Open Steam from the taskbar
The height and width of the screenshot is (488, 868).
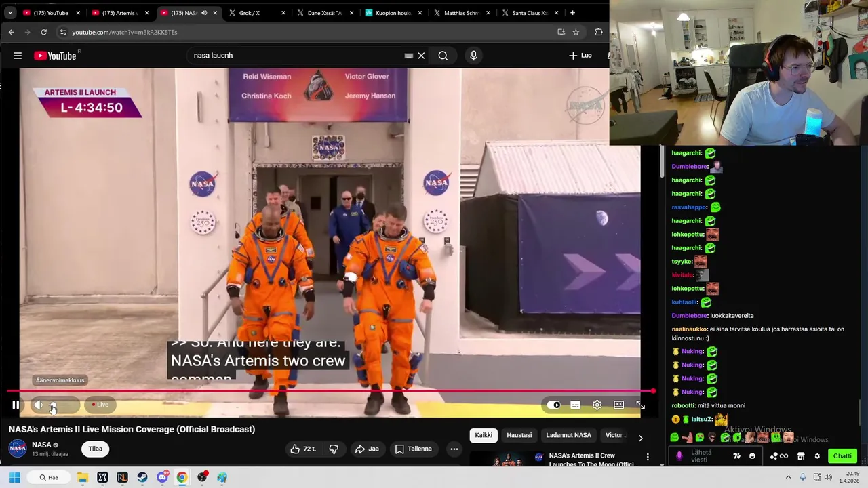[x=142, y=477]
